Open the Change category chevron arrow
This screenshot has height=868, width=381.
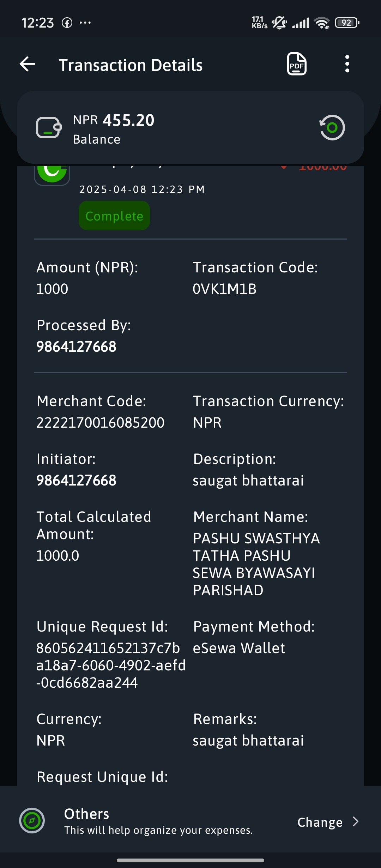click(356, 822)
